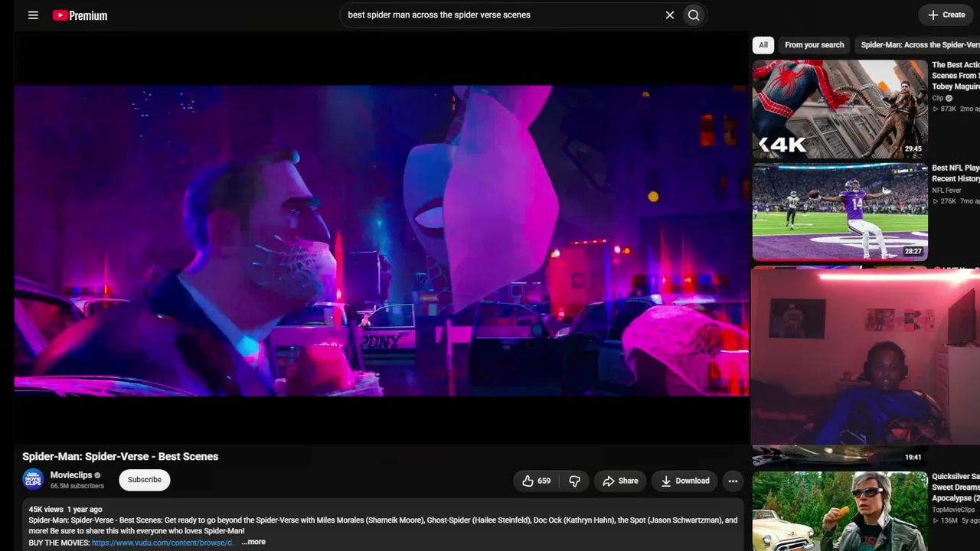Dislike this video

click(x=574, y=481)
